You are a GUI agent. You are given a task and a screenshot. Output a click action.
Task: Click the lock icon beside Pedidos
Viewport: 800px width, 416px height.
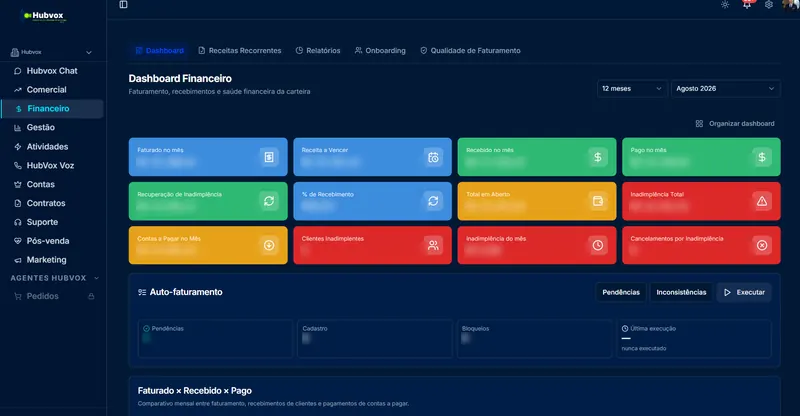coord(91,296)
